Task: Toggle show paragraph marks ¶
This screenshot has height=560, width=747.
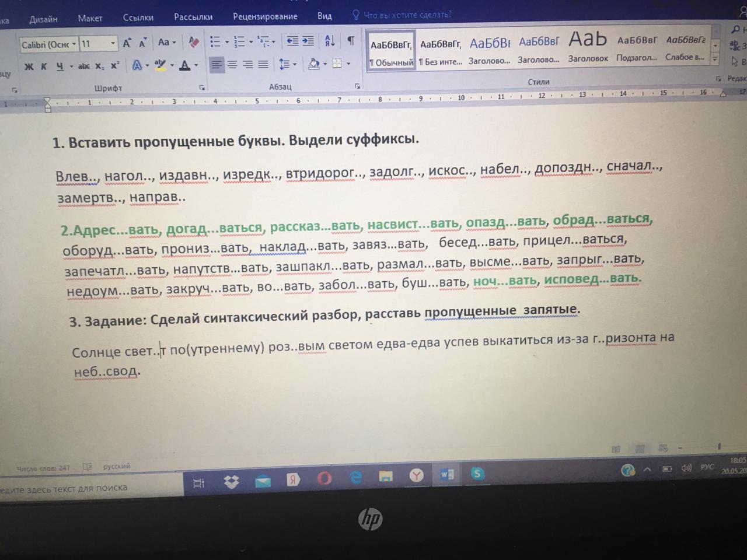Action: [351, 40]
